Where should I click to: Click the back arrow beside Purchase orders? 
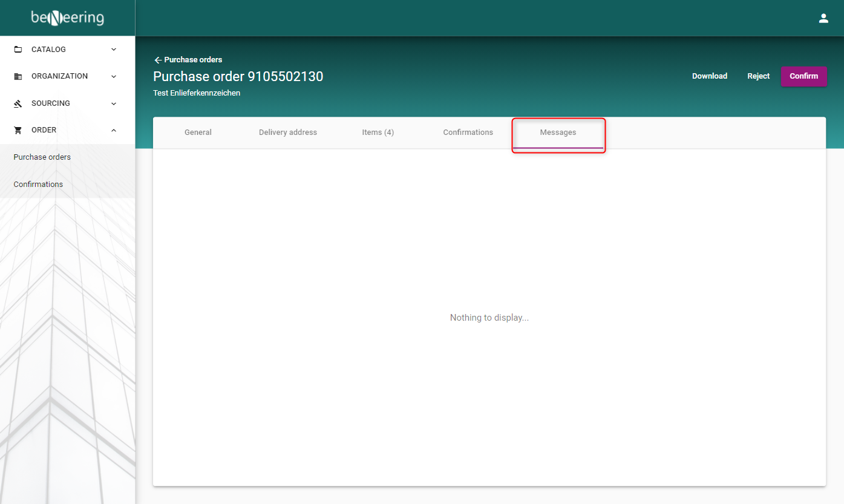point(158,60)
